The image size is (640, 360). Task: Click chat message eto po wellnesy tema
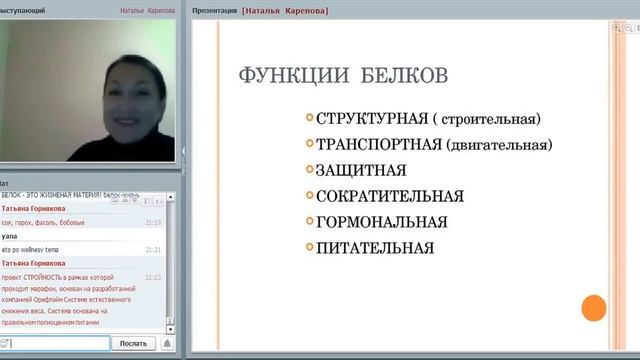[30, 250]
